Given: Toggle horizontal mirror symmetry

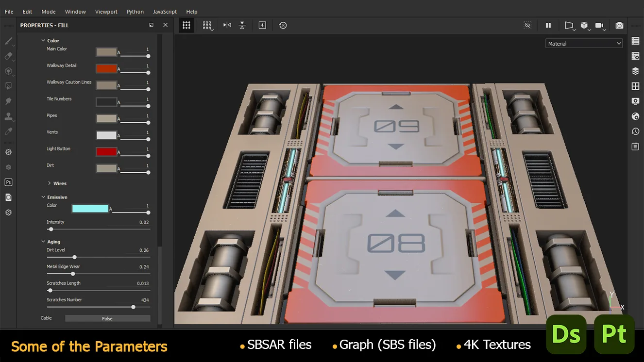Looking at the screenshot, I should (227, 25).
